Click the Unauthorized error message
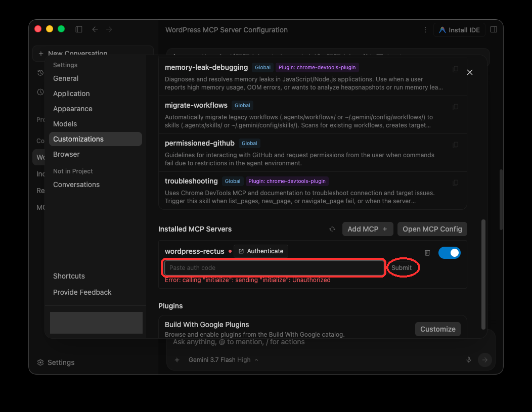This screenshot has height=412, width=532. coord(248,280)
